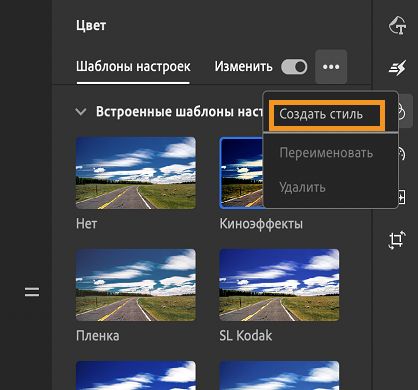The image size is (418, 390).
Task: Click the three-dot more options button
Action: click(x=331, y=67)
